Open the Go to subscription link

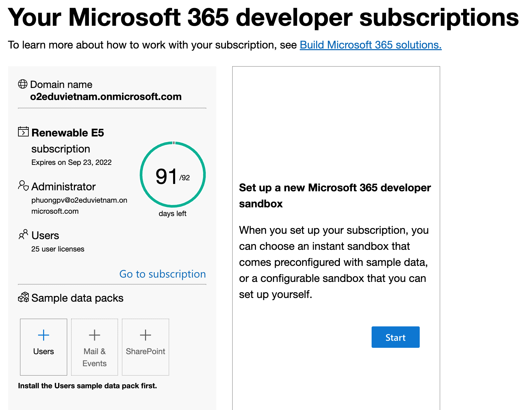point(162,274)
